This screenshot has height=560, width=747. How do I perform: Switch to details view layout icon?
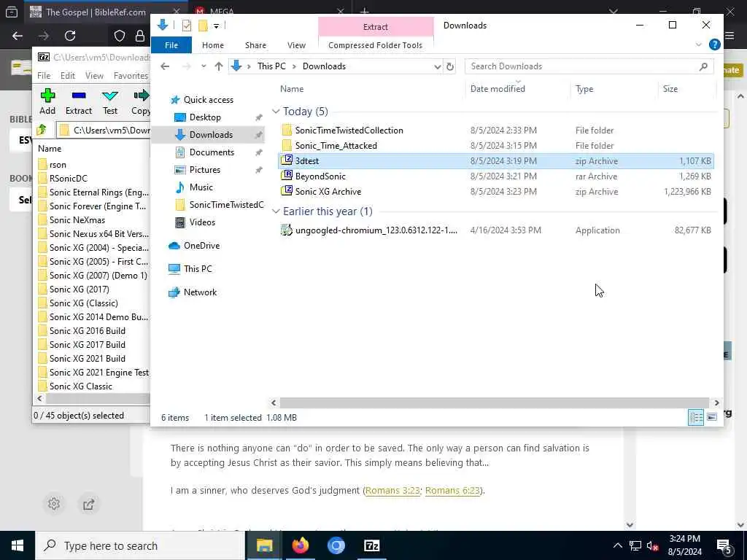coord(695,418)
